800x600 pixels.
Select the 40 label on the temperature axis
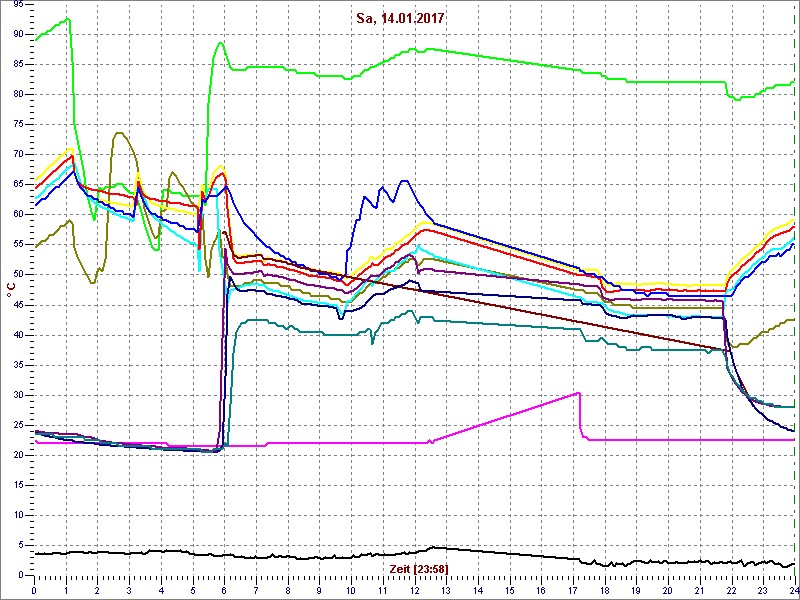[x=18, y=335]
